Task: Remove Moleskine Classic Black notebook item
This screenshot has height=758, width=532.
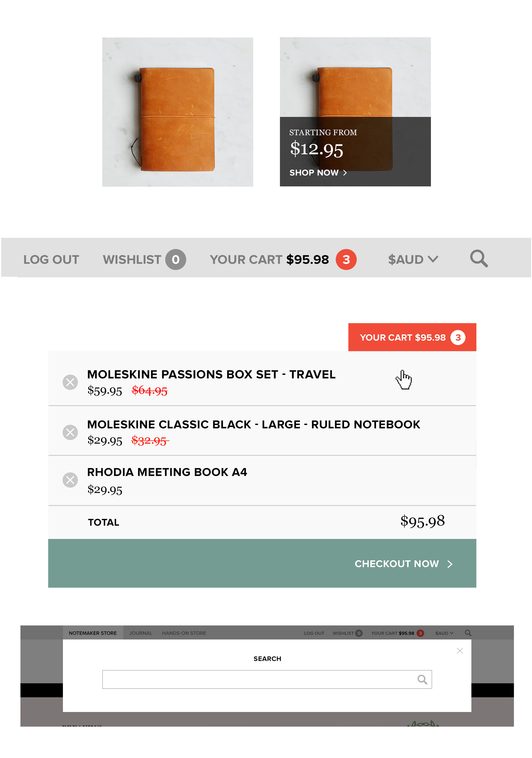Action: pos(70,432)
